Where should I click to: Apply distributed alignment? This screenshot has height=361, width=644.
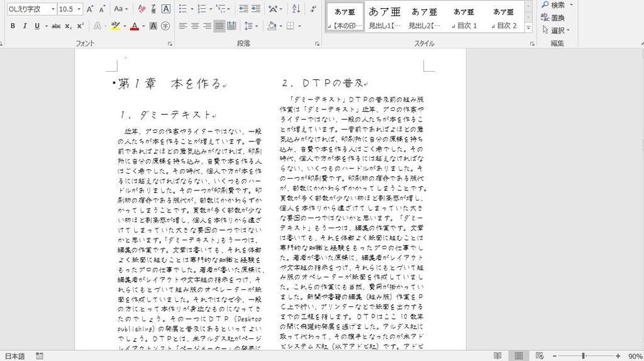coord(231,26)
